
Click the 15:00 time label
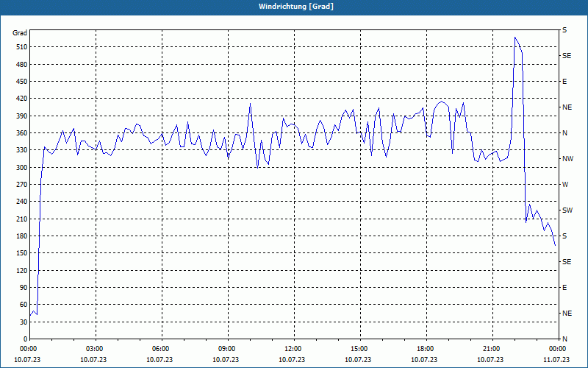360,349
